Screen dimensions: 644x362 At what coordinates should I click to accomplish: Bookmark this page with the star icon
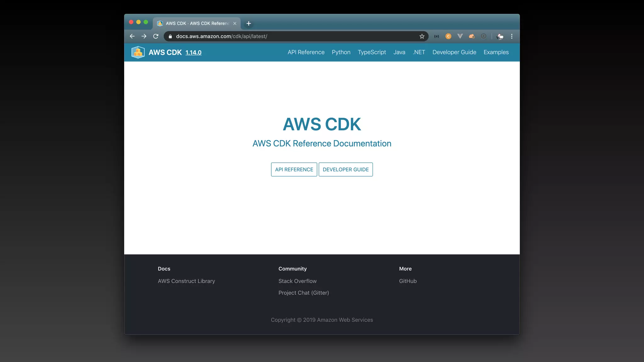pos(422,36)
